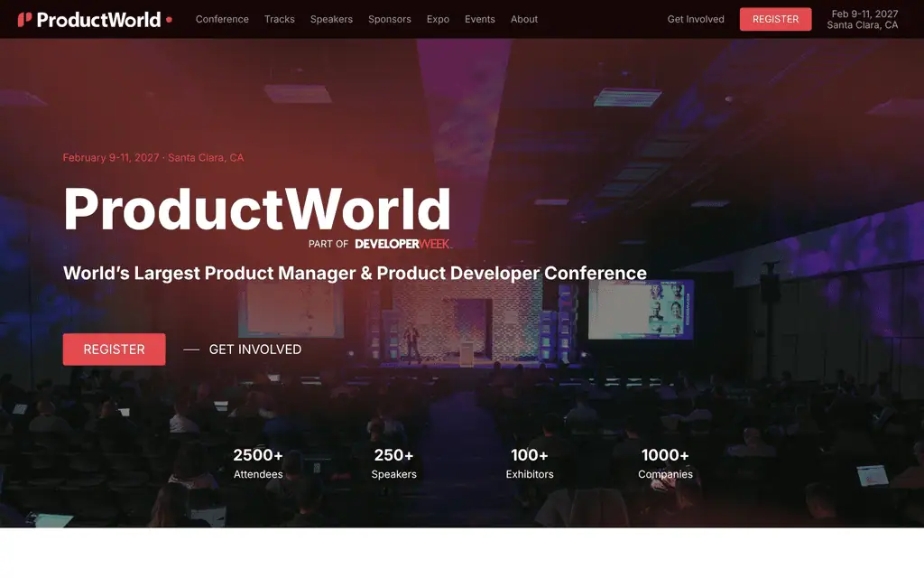This screenshot has width=924, height=578.
Task: Click the World's Largest Product Manager headline
Action: tap(355, 273)
